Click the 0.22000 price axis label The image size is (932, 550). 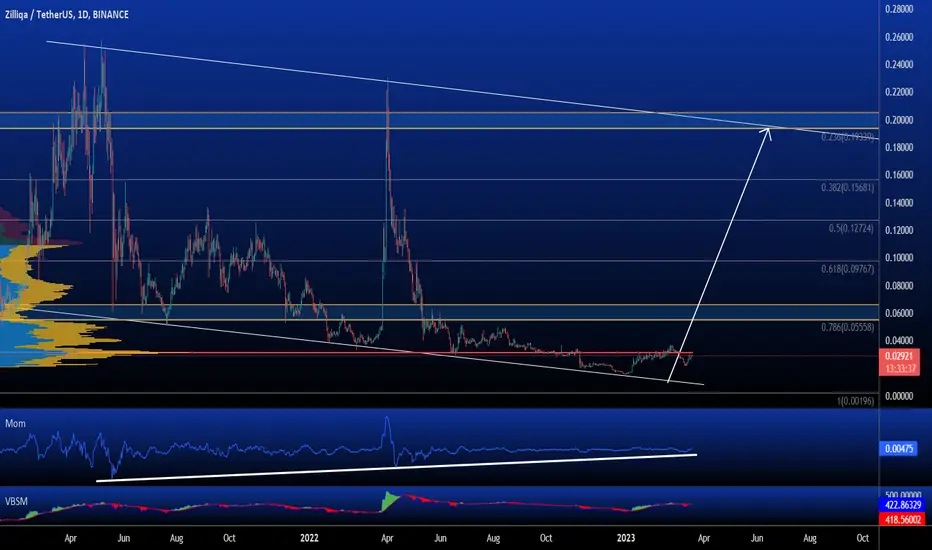pyautogui.click(x=899, y=92)
